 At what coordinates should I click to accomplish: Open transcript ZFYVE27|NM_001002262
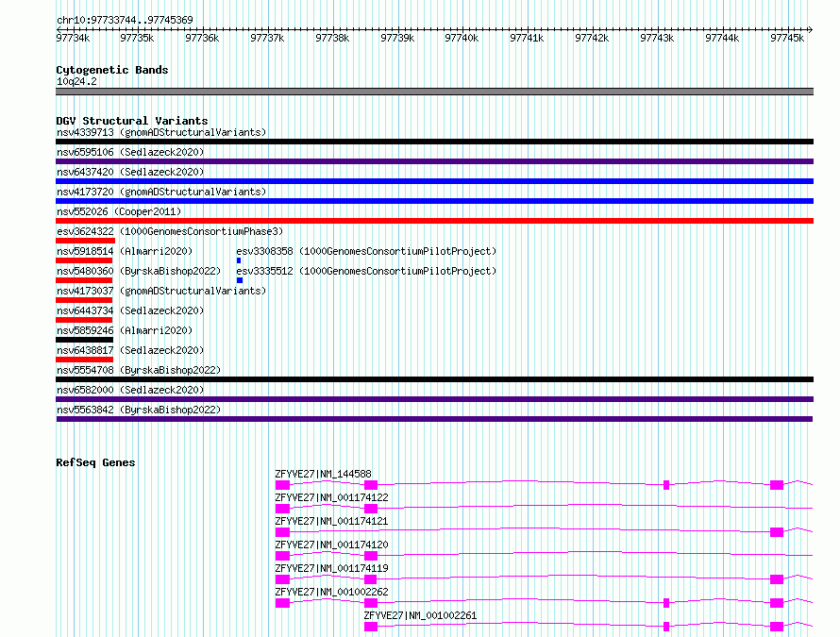click(331, 592)
